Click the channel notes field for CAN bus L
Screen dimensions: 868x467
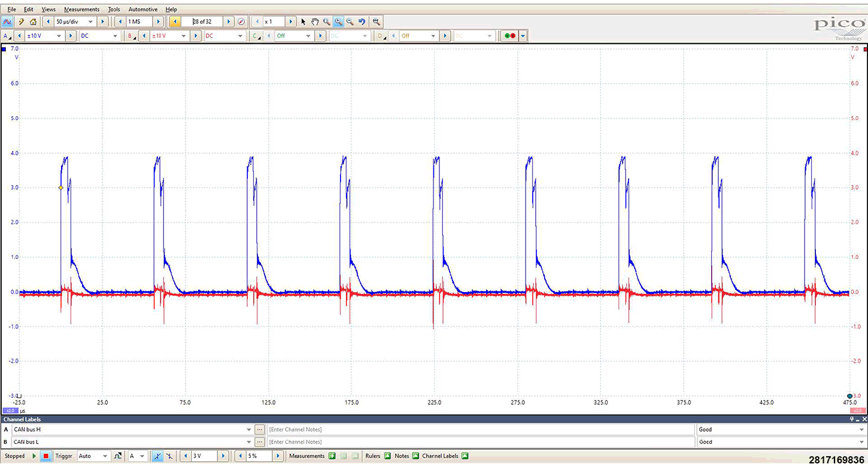479,442
